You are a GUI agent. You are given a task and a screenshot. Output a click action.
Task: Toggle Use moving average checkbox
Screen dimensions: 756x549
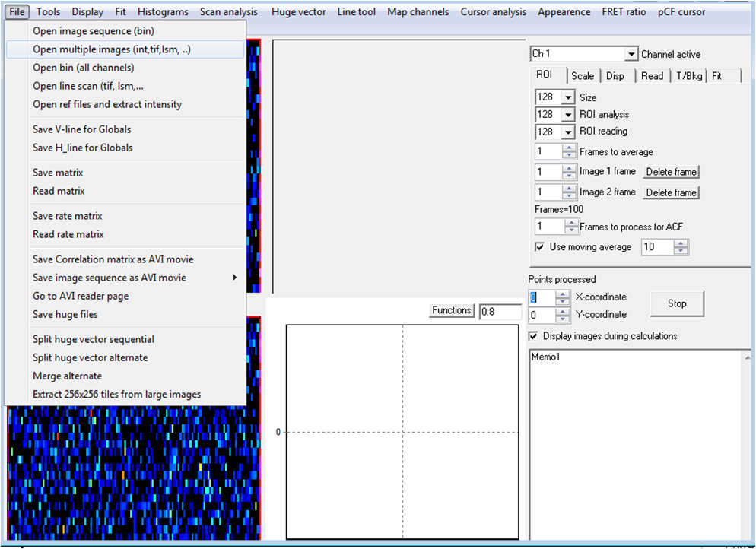point(540,247)
